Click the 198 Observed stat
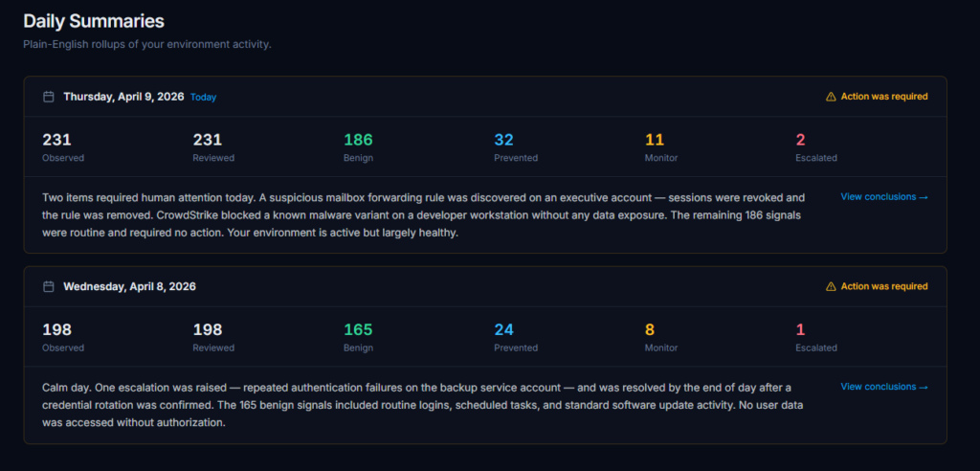This screenshot has width=980, height=471. click(x=57, y=330)
